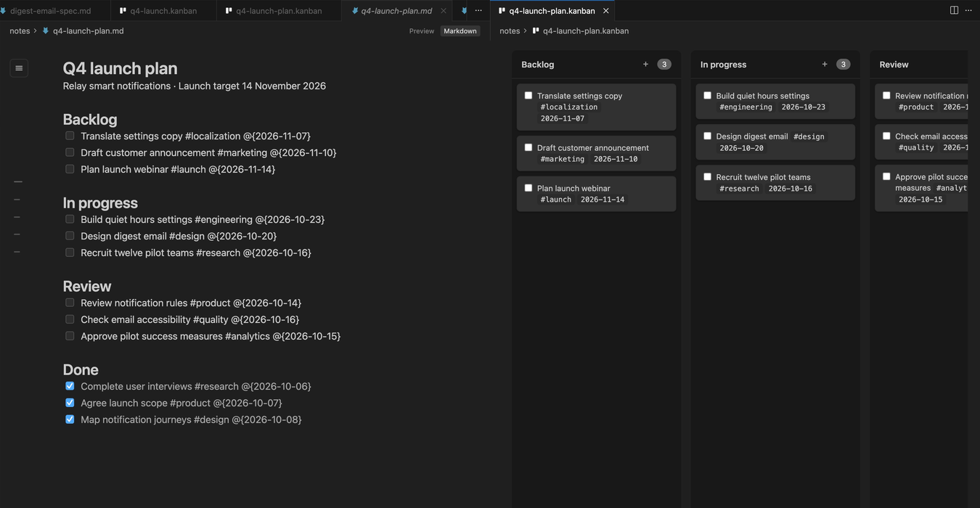
Task: Tick Approve pilot success kanban card checkbox
Action: (x=886, y=176)
